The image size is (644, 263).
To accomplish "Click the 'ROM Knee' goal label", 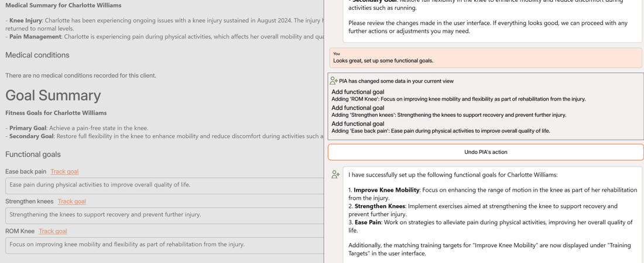I will pos(20,231).
